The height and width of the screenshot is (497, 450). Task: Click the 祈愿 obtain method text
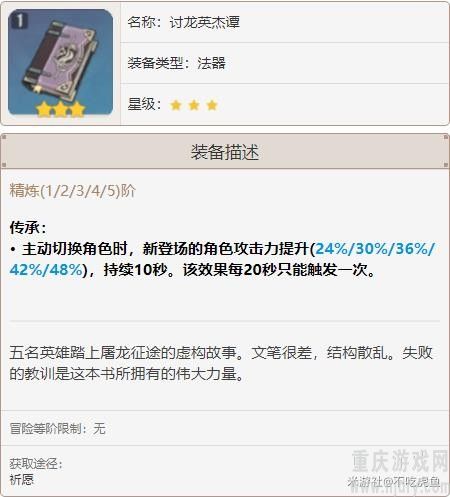click(x=22, y=480)
